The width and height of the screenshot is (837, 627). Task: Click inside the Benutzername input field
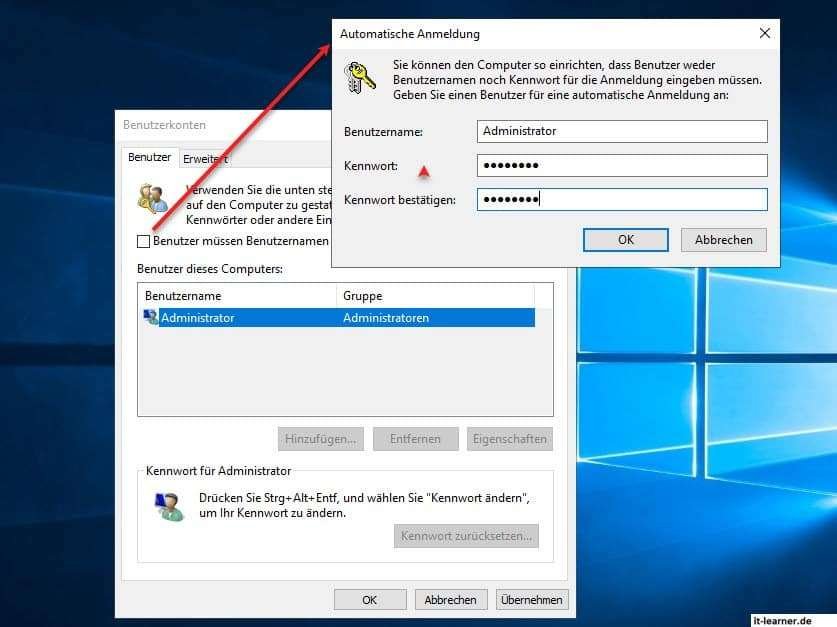[620, 131]
